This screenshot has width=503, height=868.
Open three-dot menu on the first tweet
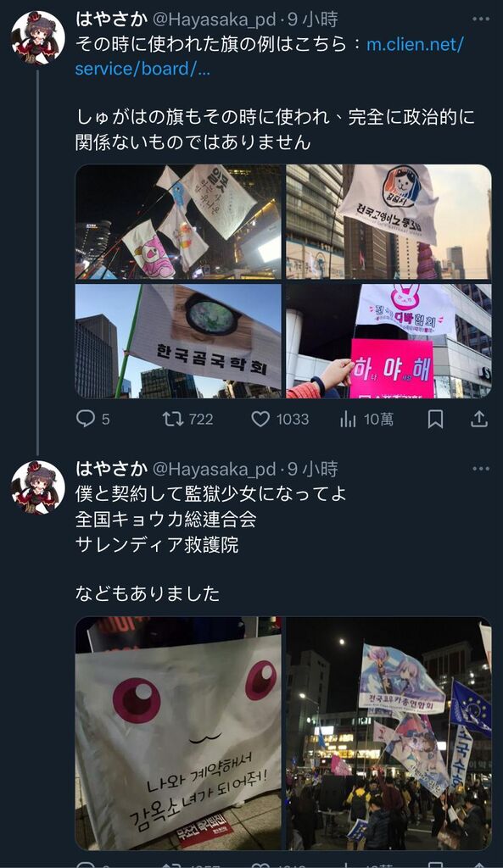click(x=481, y=19)
